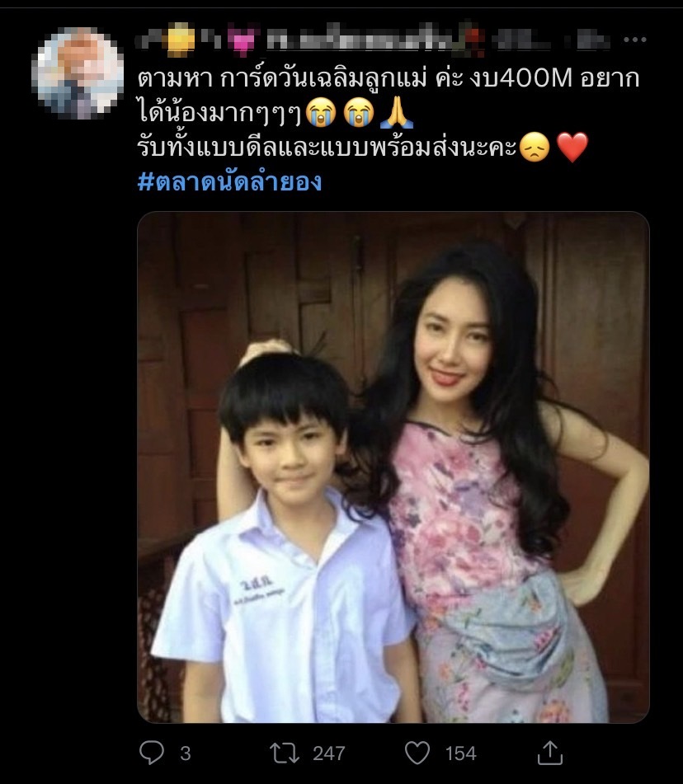
Task: Click the sad face emoji before the red heart
Action: 535,147
